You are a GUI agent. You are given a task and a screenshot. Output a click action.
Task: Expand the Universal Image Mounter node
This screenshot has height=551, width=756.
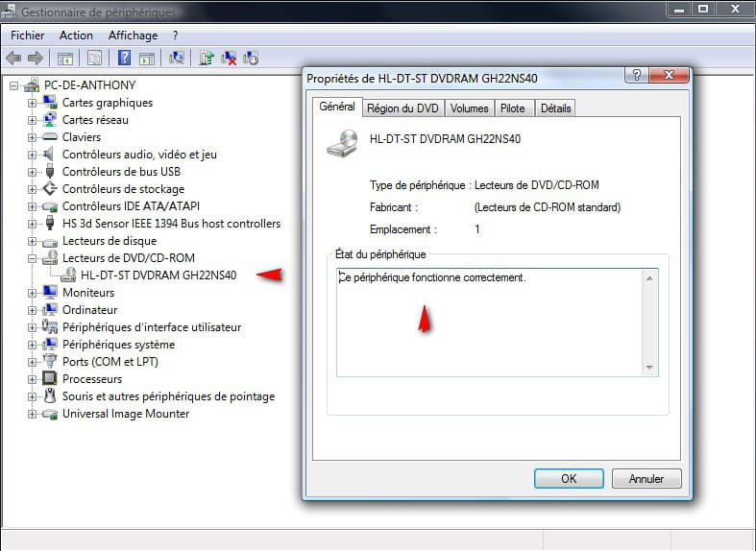click(32, 415)
